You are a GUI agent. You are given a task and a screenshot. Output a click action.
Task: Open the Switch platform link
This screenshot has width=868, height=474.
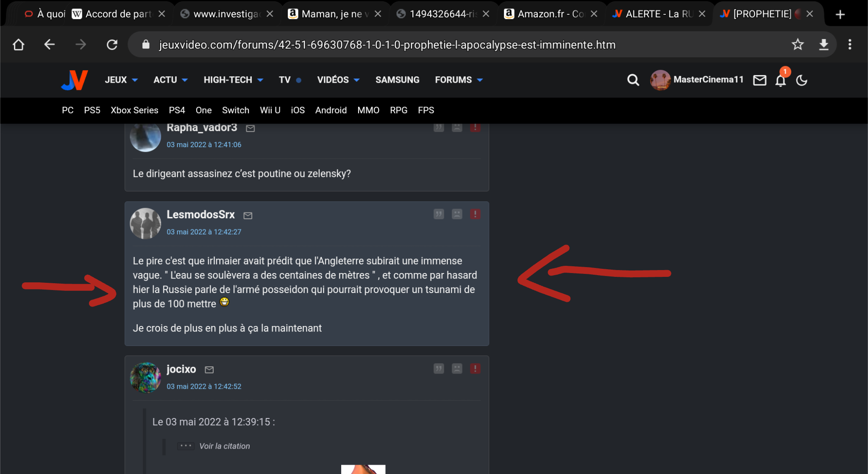coord(236,110)
